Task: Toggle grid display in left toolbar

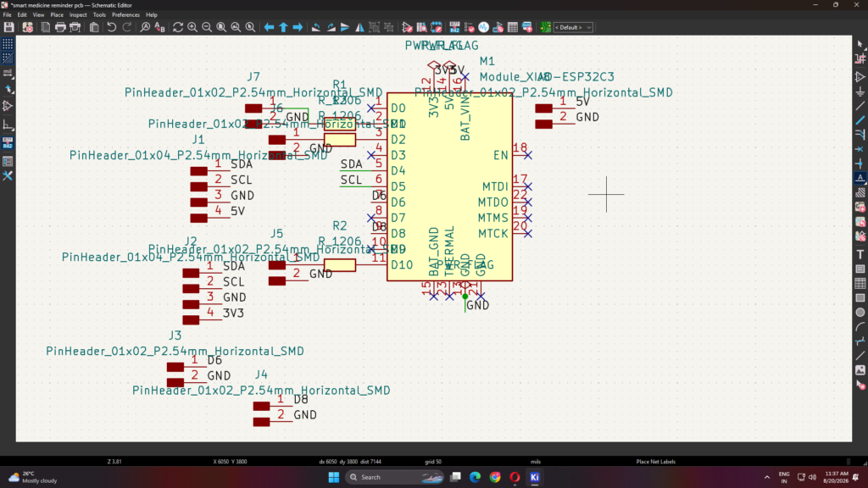Action: point(8,44)
